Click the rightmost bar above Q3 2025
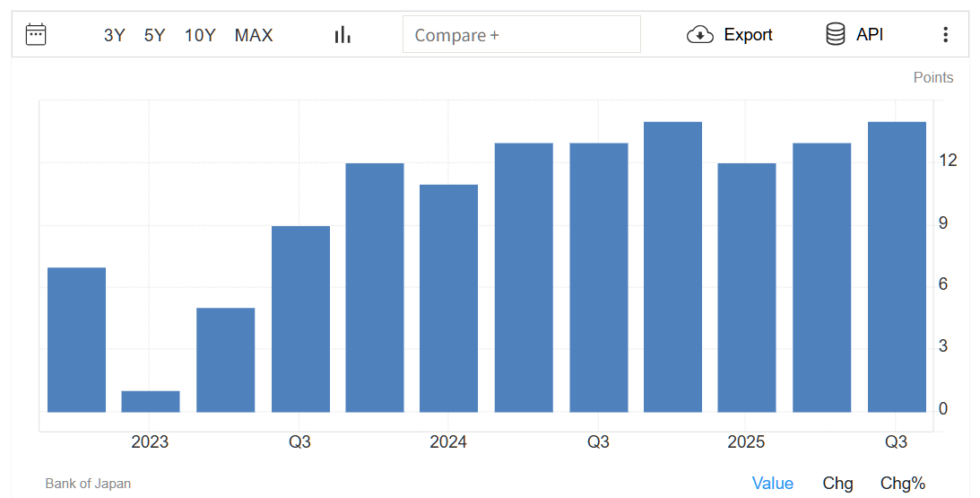This screenshot has height=498, width=980. [897, 267]
